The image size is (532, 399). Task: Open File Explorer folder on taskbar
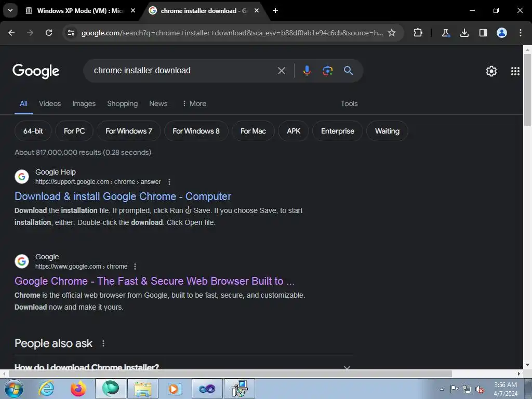pyautogui.click(x=143, y=389)
